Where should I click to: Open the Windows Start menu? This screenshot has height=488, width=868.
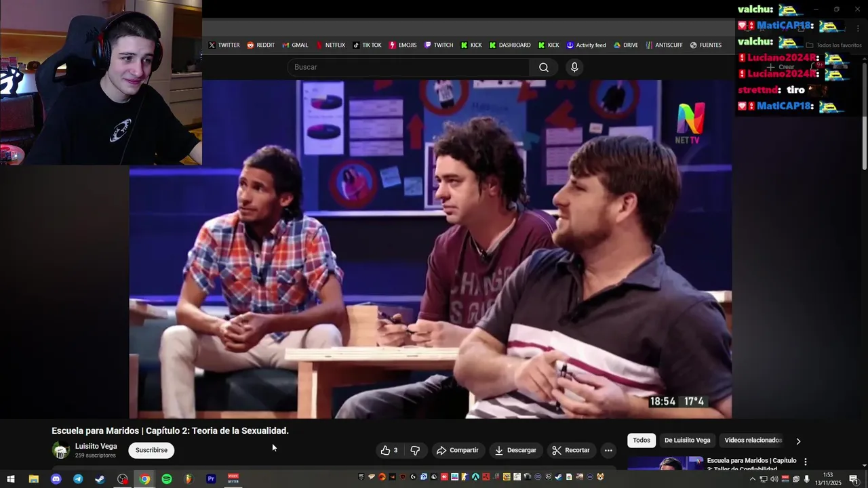11,479
